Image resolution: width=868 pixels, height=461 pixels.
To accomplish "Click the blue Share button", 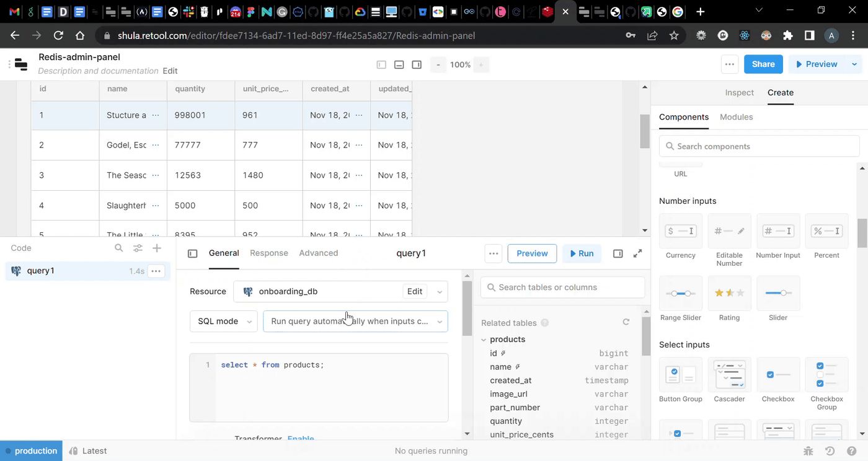I will [x=763, y=64].
